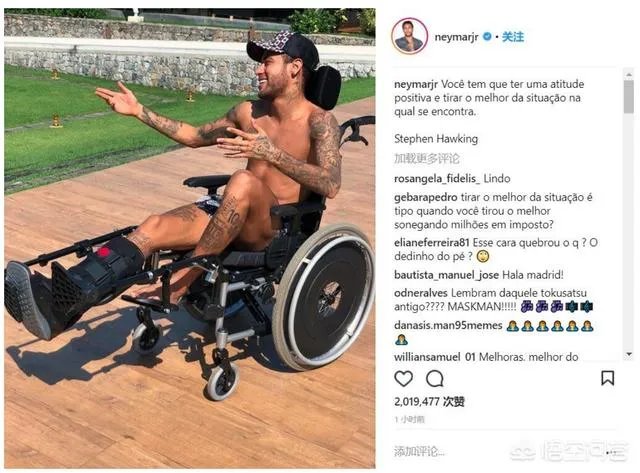Image resolution: width=640 pixels, height=473 pixels.
Task: View the 2,019,477 likes list
Action: coord(429,402)
